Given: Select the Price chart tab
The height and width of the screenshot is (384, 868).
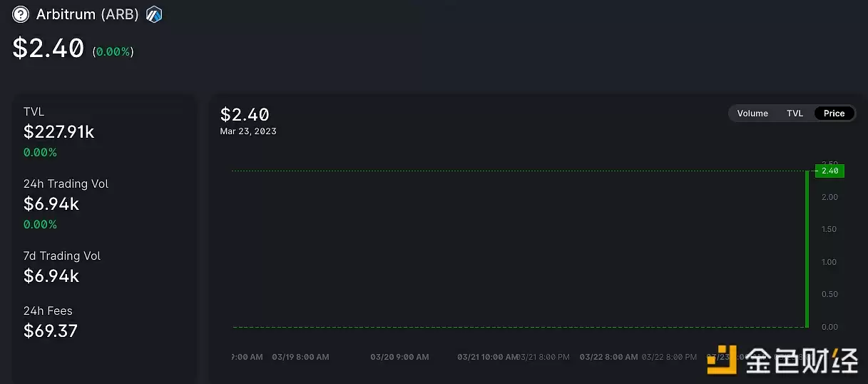Looking at the screenshot, I should (x=834, y=113).
